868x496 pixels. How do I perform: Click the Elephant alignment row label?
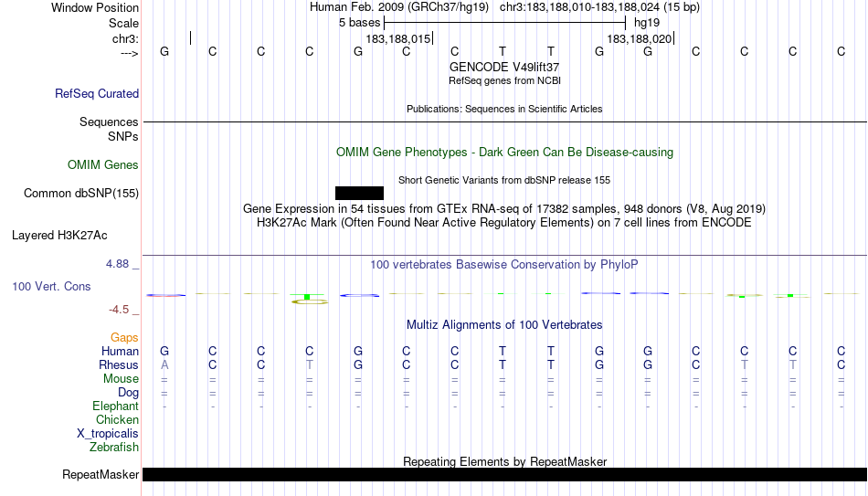coord(115,406)
